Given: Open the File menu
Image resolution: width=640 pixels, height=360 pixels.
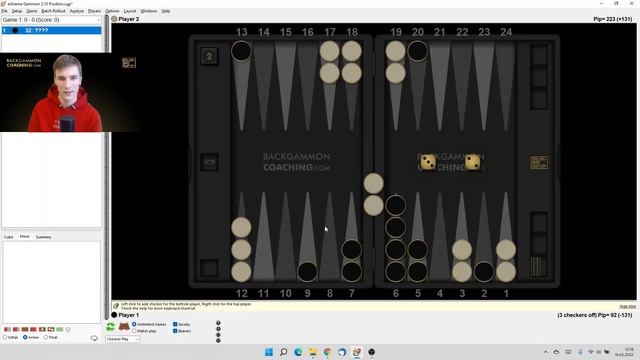Looking at the screenshot, I should click(x=4, y=11).
